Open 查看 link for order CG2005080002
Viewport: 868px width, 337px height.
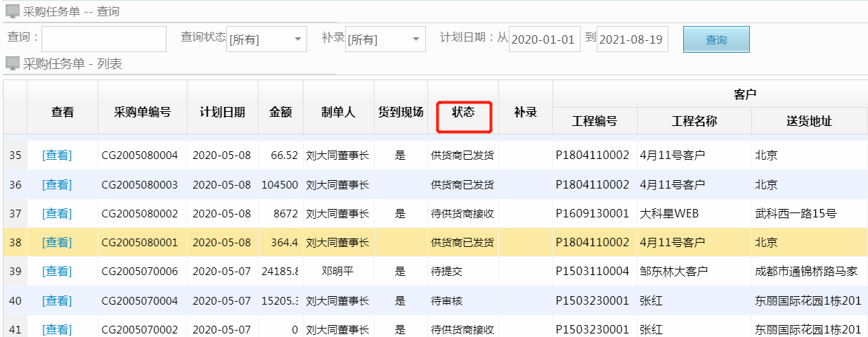pos(57,213)
